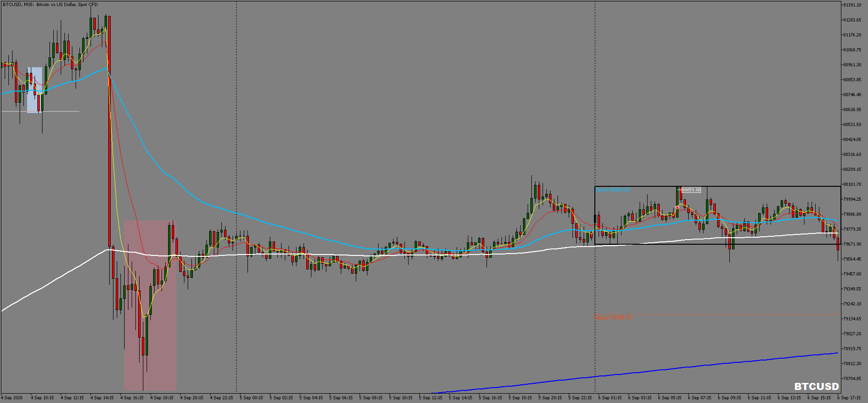
Task: Click the DayHi 80084.83 label
Action: coord(613,190)
